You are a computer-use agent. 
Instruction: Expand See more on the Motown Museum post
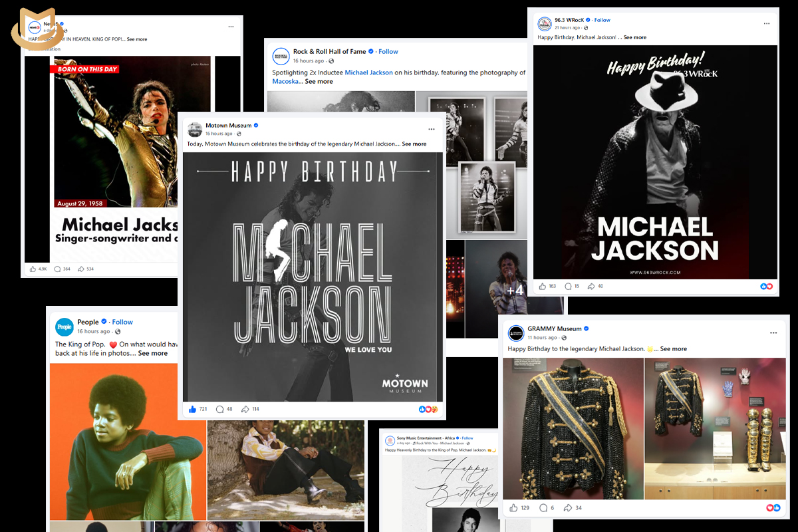click(x=414, y=144)
